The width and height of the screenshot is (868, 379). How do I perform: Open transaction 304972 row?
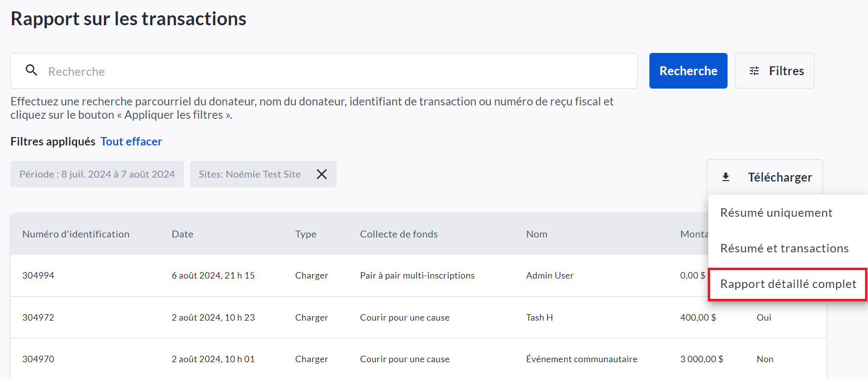point(38,318)
